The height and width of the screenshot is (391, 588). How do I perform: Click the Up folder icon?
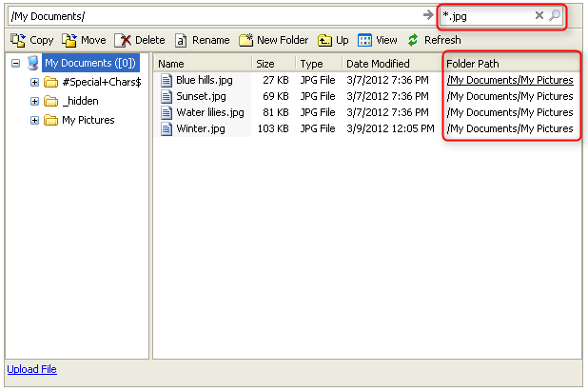click(324, 41)
